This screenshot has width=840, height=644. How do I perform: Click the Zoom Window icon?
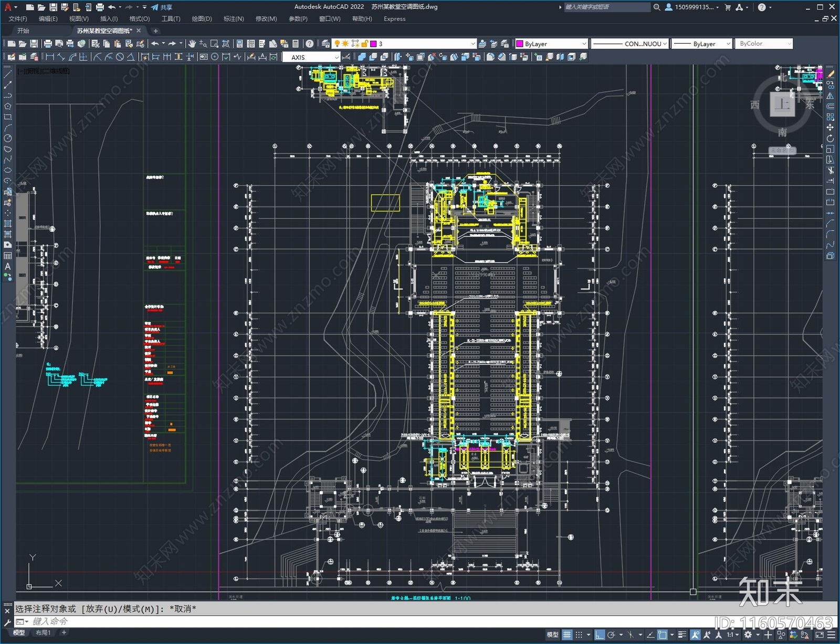[214, 44]
